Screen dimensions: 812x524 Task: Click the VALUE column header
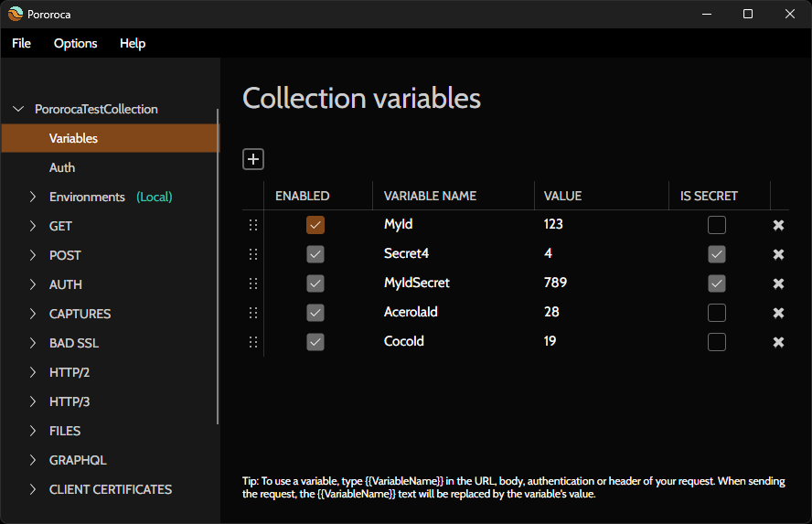tap(562, 196)
